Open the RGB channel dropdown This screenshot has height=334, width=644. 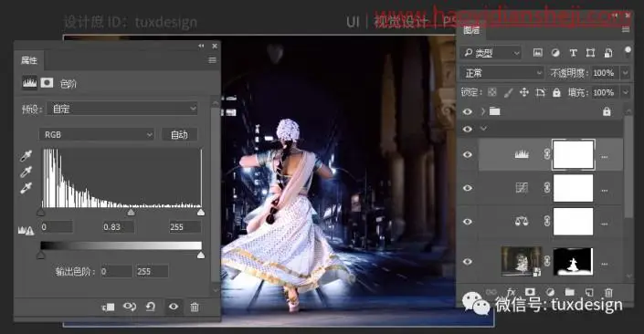[x=97, y=134]
